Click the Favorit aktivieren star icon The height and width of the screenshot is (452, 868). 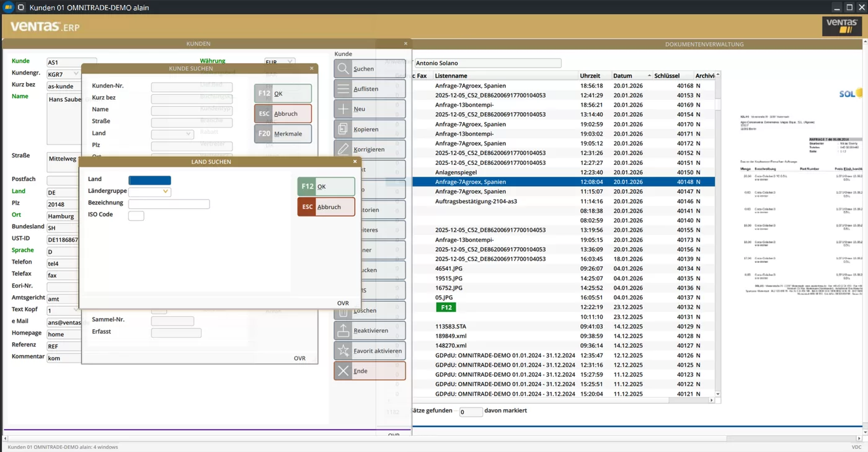(x=343, y=351)
